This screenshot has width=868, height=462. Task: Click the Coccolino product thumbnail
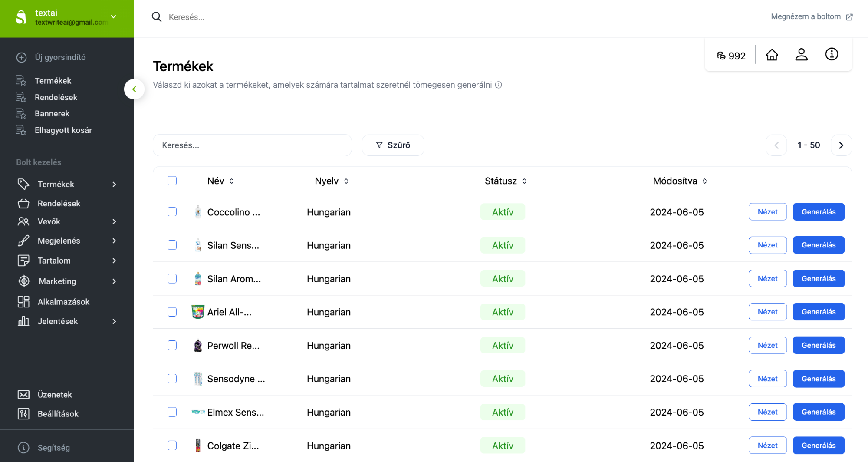click(x=198, y=212)
